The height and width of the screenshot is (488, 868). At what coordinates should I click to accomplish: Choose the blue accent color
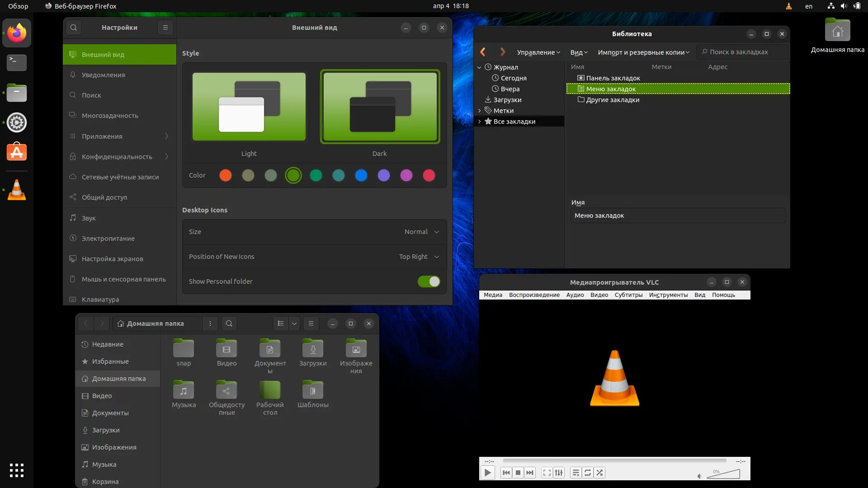[x=361, y=175]
